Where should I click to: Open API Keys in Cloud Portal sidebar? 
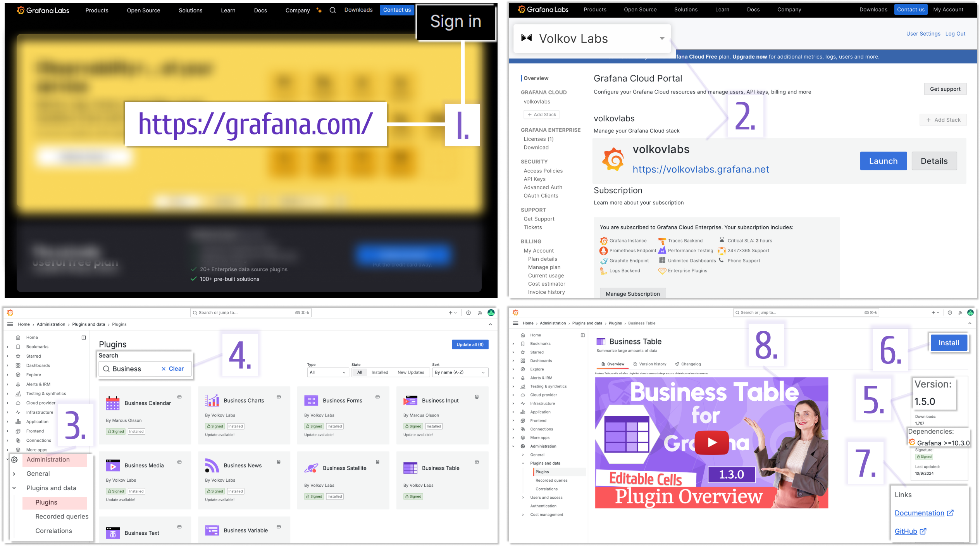tap(534, 179)
